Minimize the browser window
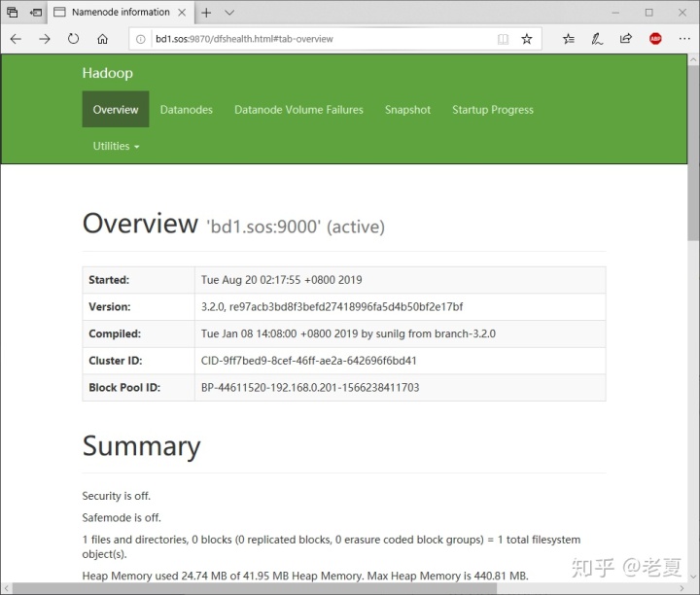The image size is (700, 595). 615,13
